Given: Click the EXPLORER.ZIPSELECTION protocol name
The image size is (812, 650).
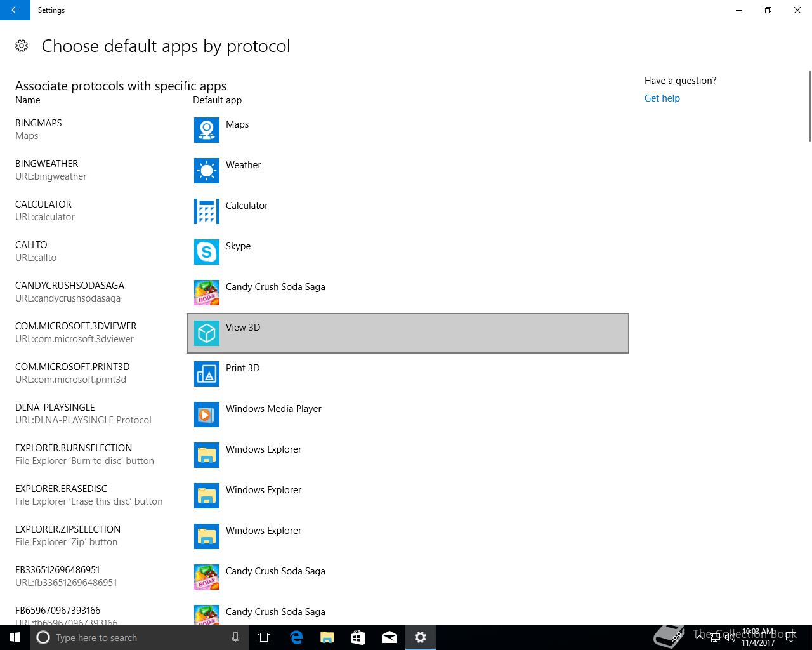Looking at the screenshot, I should pos(68,529).
